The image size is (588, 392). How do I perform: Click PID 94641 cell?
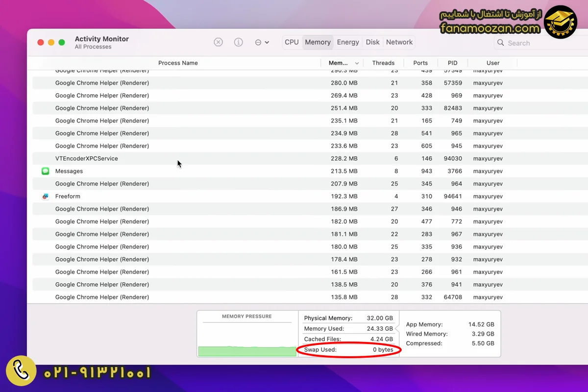click(453, 196)
